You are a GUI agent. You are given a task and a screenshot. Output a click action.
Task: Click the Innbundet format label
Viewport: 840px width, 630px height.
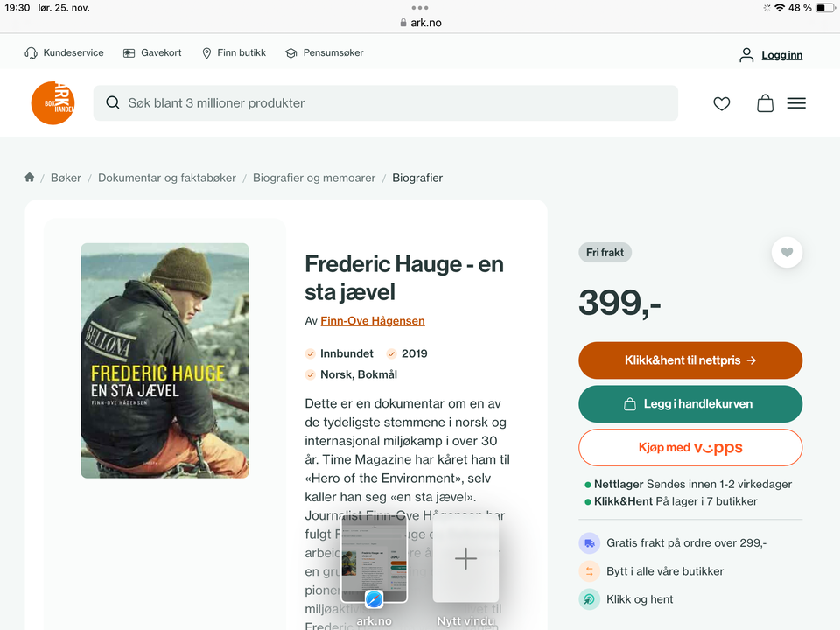click(x=346, y=353)
